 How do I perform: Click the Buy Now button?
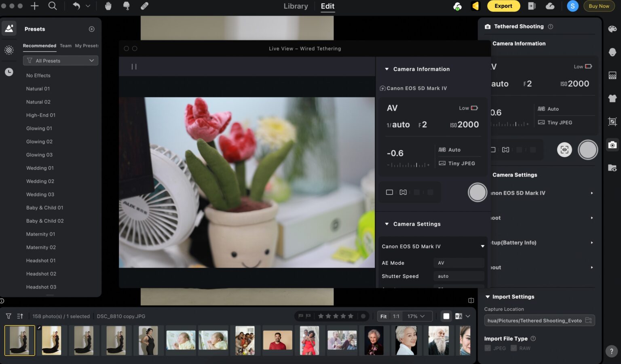point(598,6)
